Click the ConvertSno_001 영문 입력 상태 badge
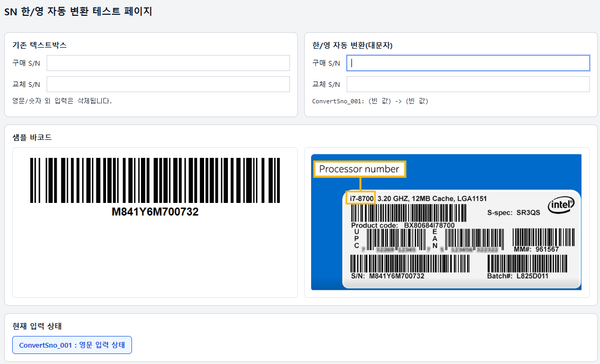Viewport: 600px width, 364px height. point(72,345)
